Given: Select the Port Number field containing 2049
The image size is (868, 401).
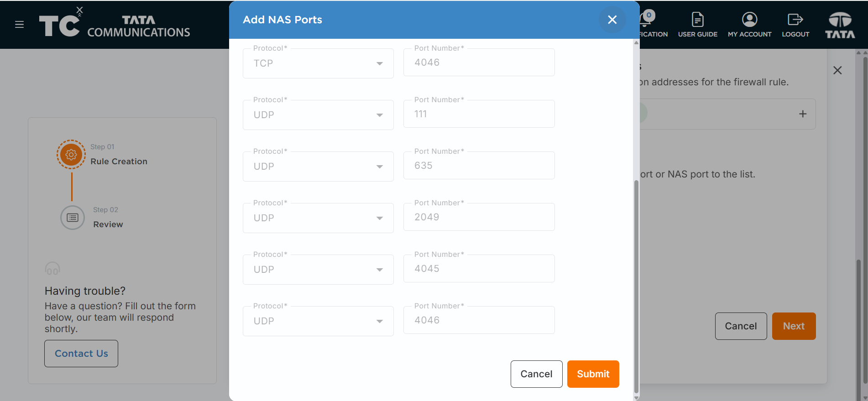Looking at the screenshot, I should pos(479,217).
